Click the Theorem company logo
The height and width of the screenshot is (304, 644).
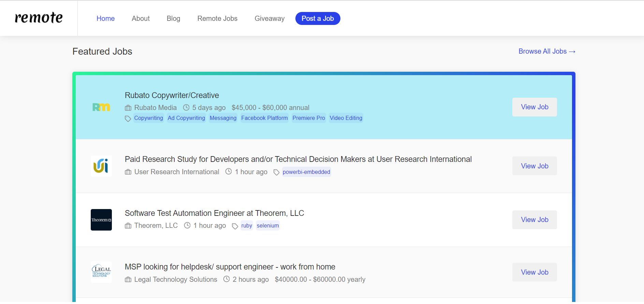(x=101, y=220)
